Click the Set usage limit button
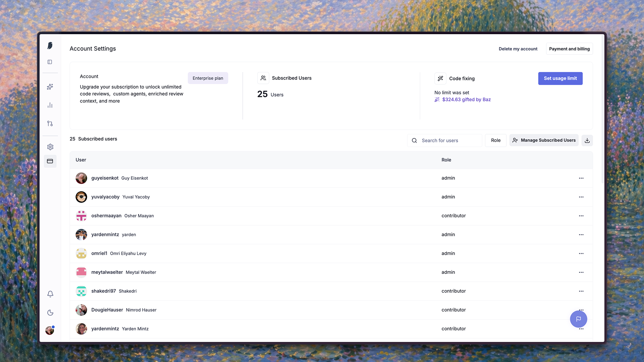 pos(560,78)
